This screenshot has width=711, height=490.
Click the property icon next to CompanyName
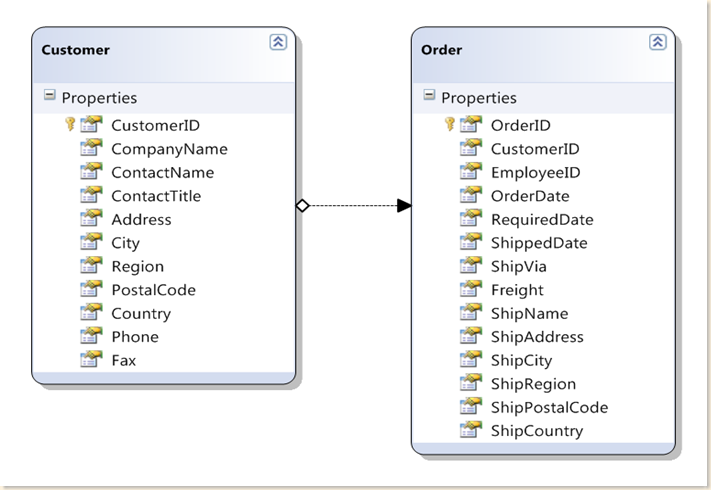(x=92, y=149)
